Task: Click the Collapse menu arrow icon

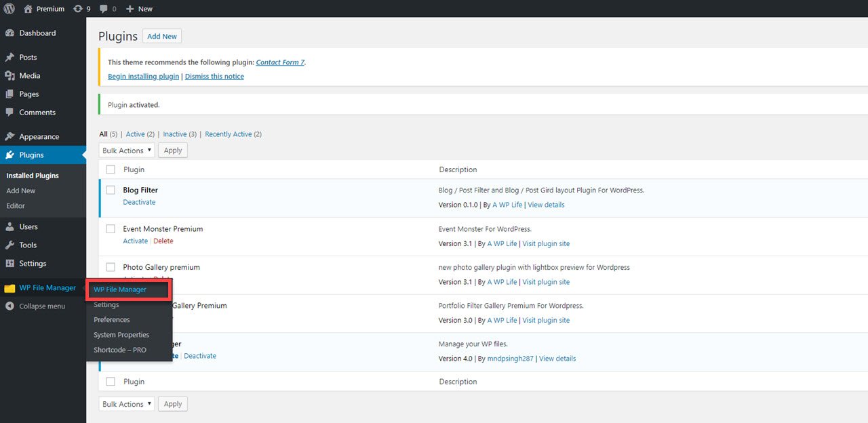Action: tap(9, 306)
